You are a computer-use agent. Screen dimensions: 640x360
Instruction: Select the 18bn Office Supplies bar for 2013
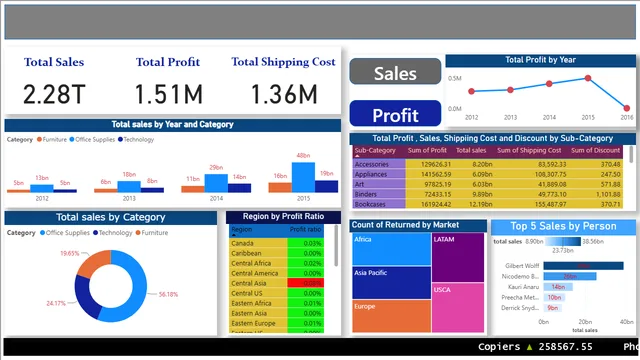coord(129,187)
